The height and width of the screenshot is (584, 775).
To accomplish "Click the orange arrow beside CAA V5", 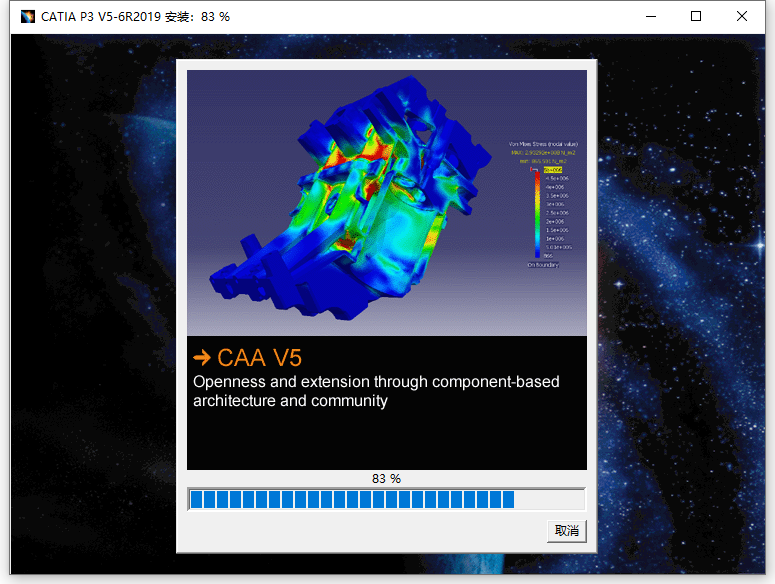I will (202, 357).
